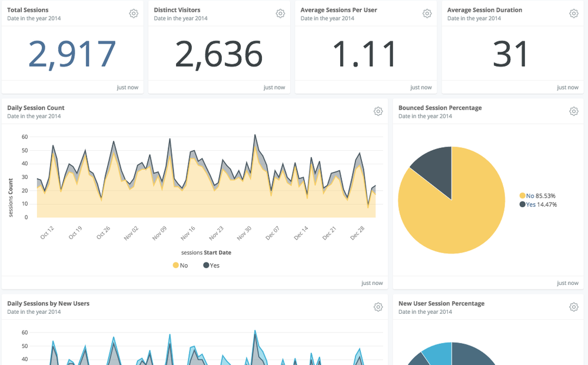
Task: Click the 1.11 average sessions value
Action: [365, 55]
